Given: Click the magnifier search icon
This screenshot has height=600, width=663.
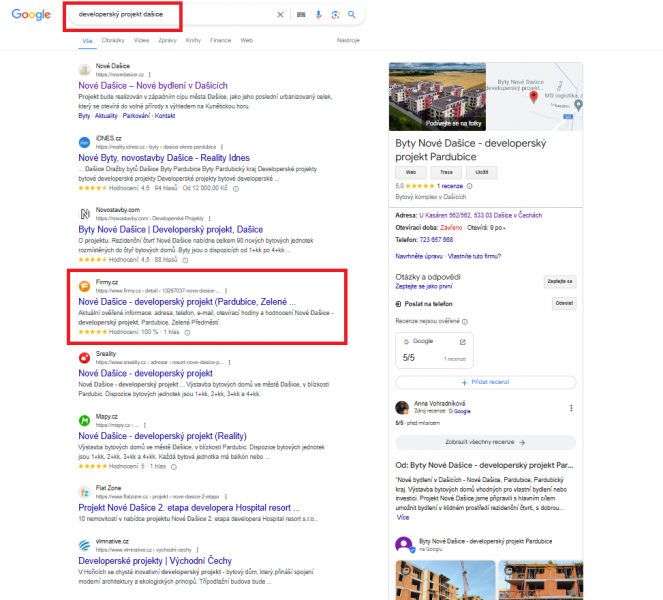Looking at the screenshot, I should 351,15.
